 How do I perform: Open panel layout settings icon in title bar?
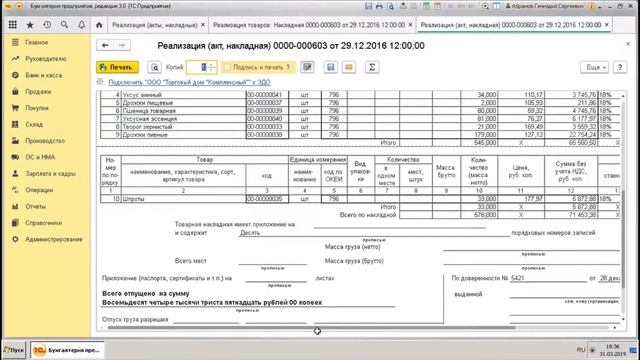tap(497, 6)
